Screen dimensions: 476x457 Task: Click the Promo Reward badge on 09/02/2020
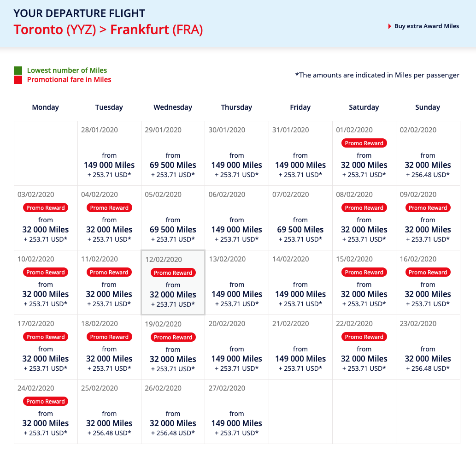[428, 208]
